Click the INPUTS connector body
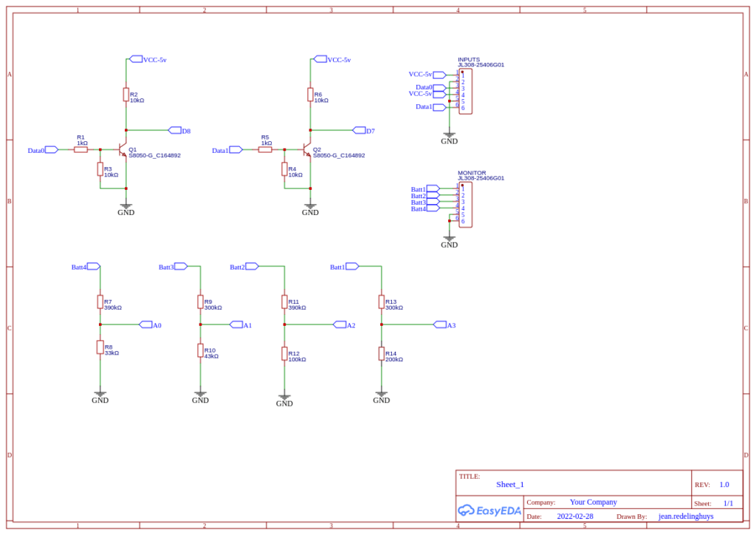 465,92
